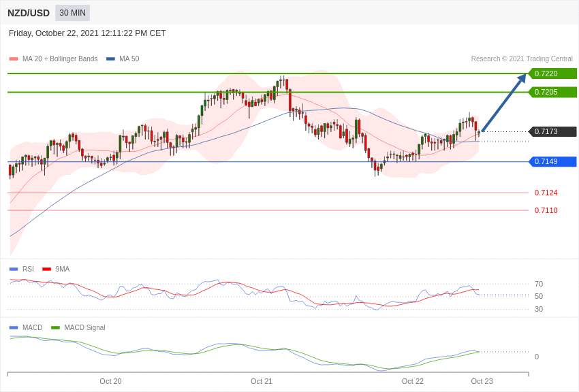The height and width of the screenshot is (392, 579).
Task: Select the 0.7149 blue pivot price tag
Action: point(552,161)
